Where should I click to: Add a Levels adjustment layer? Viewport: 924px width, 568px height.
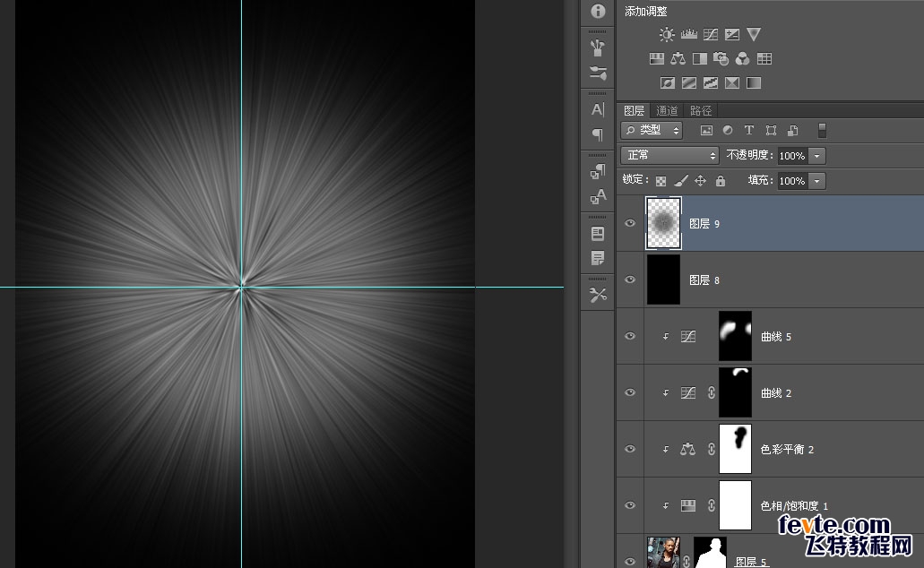point(689,34)
